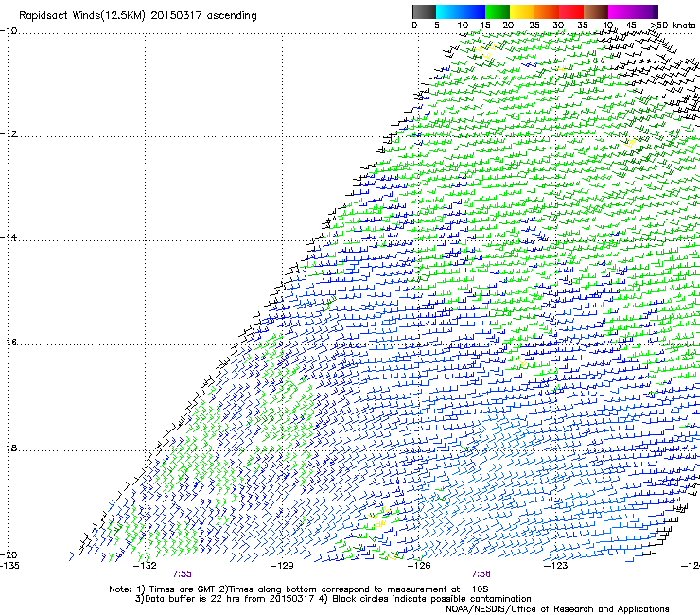700x615 pixels.
Task: Click the longitude label '-132'
Action: pyautogui.click(x=145, y=566)
